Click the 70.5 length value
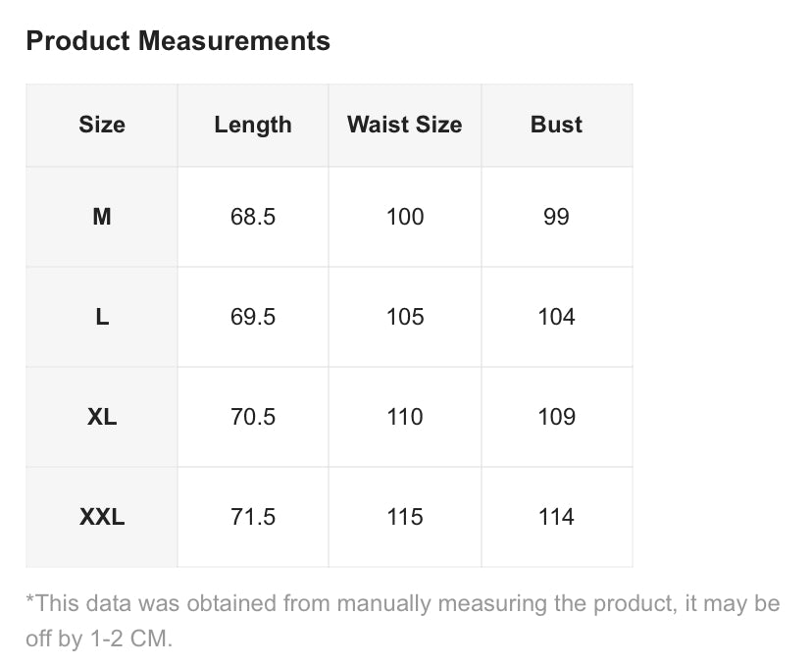The image size is (812, 666). pyautogui.click(x=253, y=417)
